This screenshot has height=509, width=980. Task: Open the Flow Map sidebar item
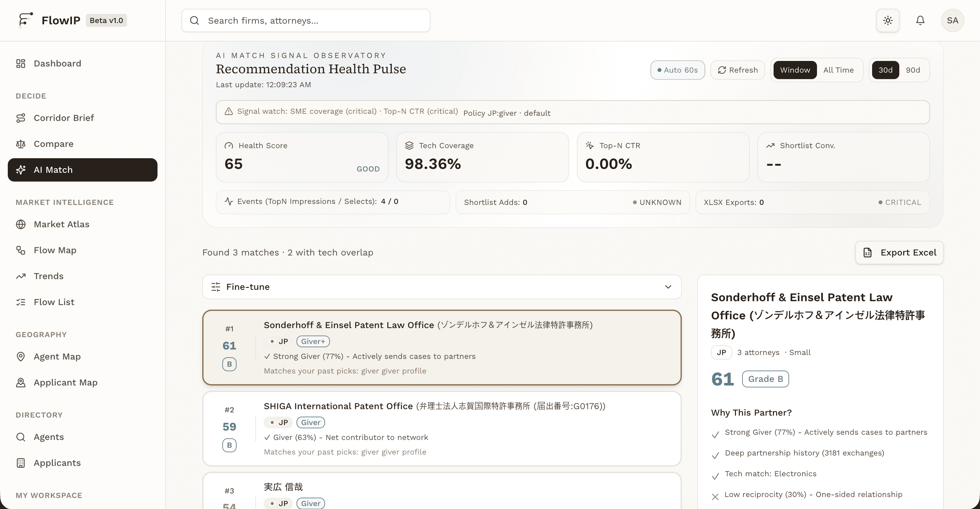55,250
